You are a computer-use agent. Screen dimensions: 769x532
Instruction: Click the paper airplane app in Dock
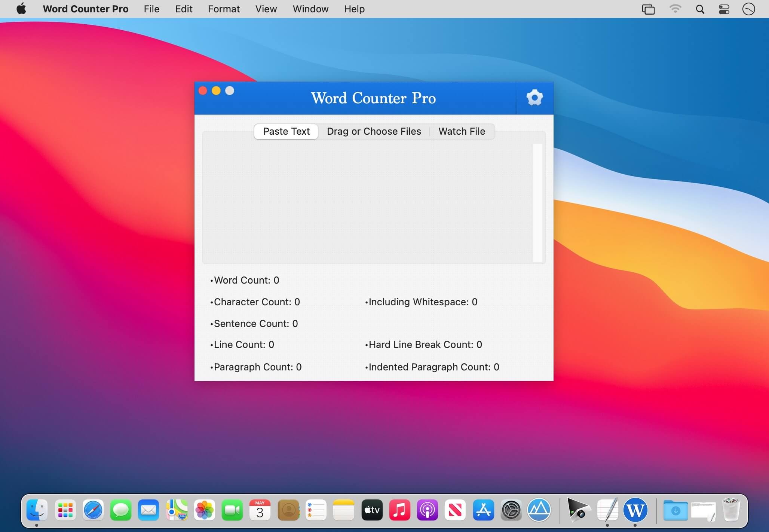click(578, 510)
